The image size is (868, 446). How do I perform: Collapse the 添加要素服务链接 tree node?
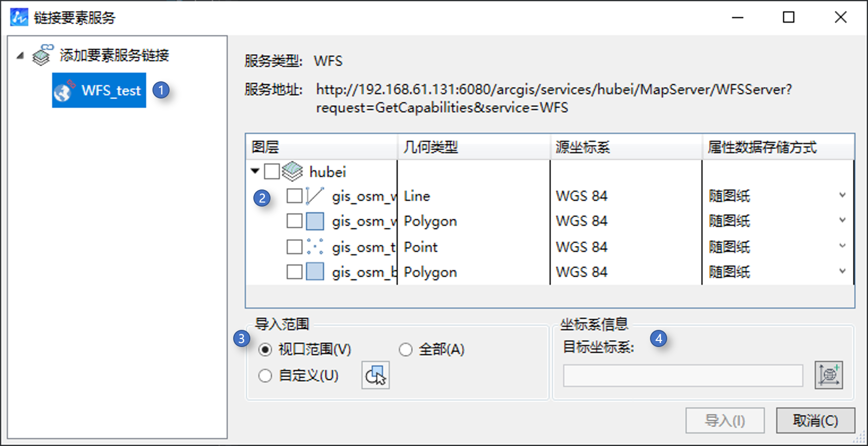(x=20, y=55)
